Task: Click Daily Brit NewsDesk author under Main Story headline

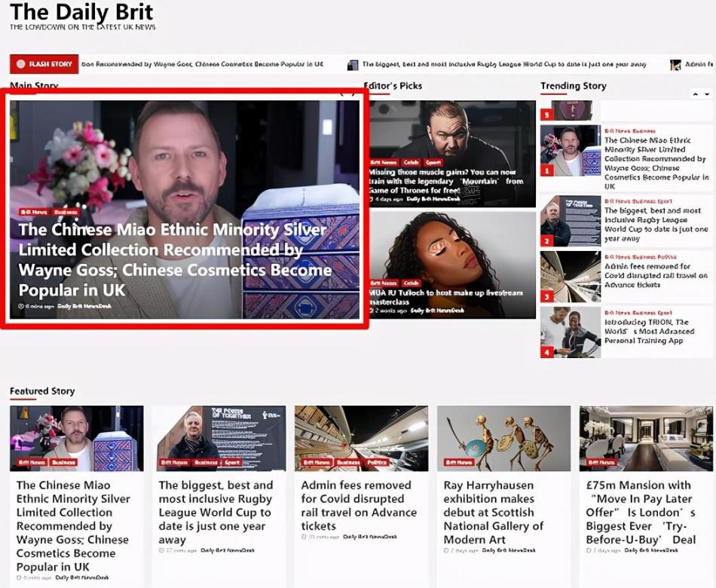Action: click(84, 306)
